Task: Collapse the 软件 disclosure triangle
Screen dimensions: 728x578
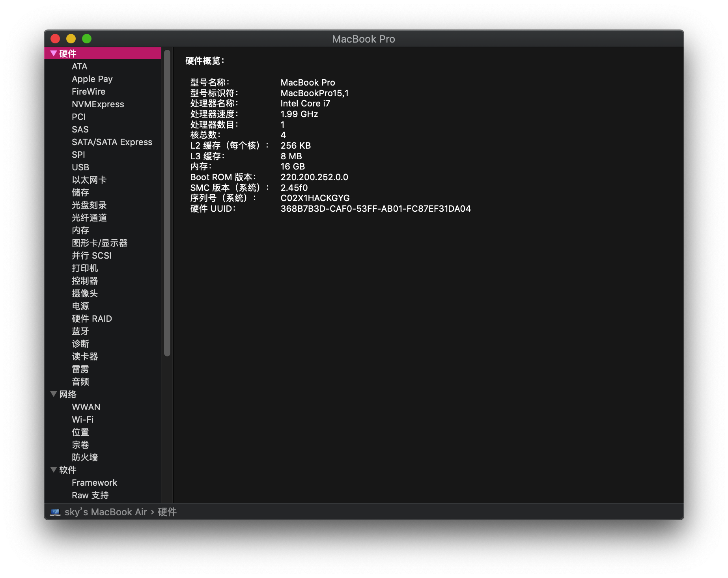Action: 54,470
